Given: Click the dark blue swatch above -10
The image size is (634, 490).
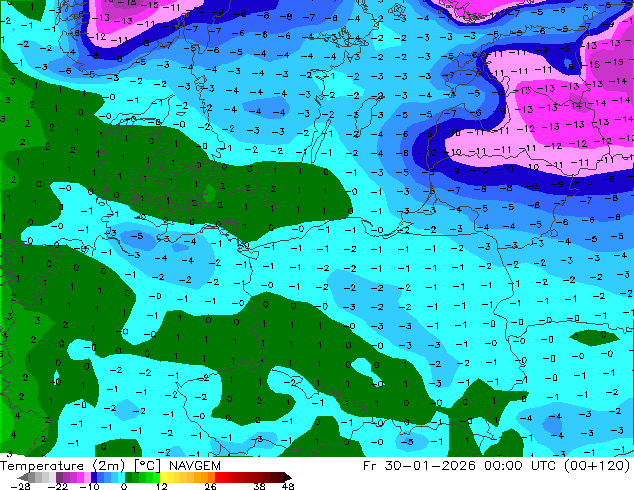Looking at the screenshot, I should click(94, 477).
